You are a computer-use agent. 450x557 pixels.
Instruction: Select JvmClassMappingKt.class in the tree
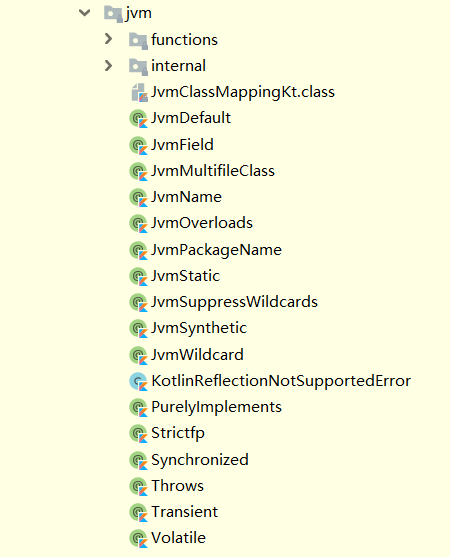pos(243,93)
